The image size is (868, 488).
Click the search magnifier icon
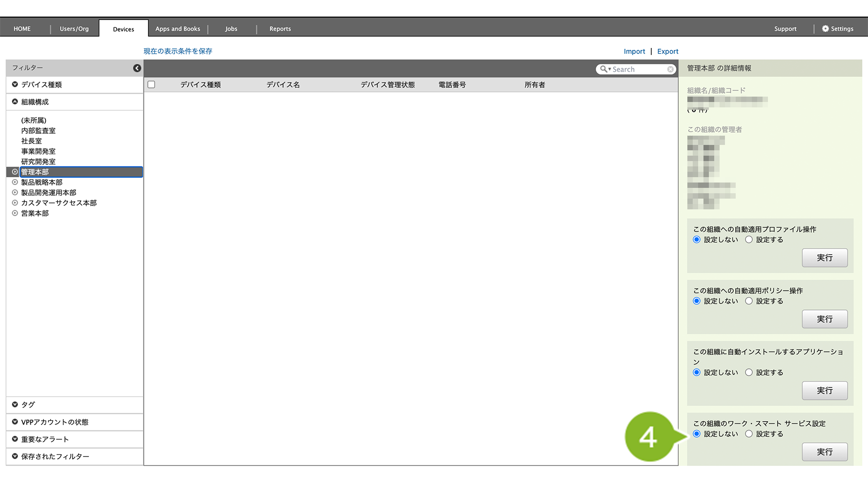604,69
